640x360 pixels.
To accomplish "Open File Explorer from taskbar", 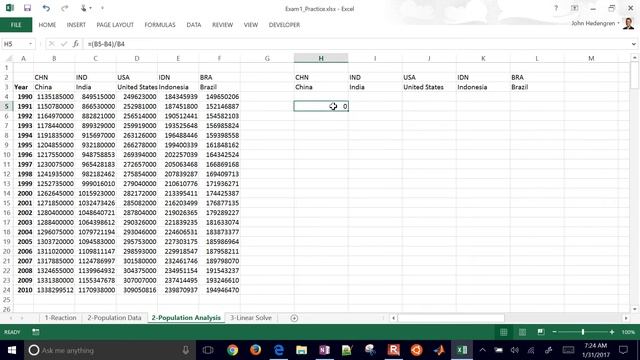I will (302, 350).
